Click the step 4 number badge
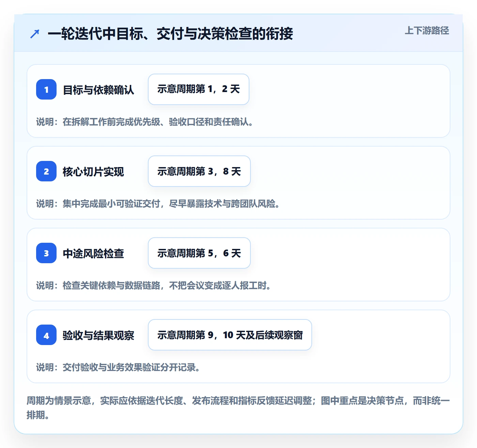Viewport: 477px width, 448px height. (x=46, y=335)
